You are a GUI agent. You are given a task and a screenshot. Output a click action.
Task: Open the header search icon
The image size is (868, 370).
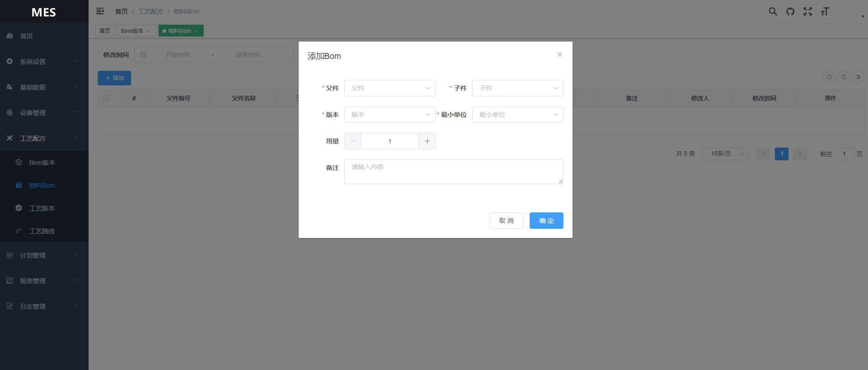tap(773, 11)
